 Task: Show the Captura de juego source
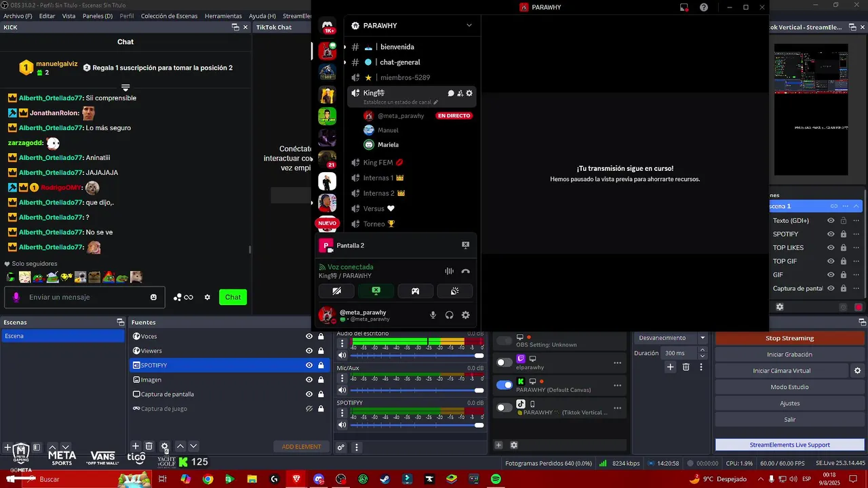click(x=309, y=409)
